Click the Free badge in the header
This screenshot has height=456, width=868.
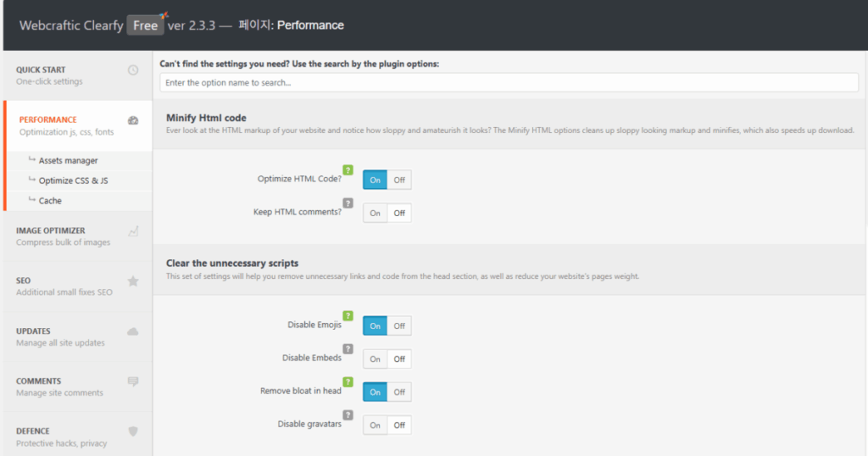pos(145,25)
